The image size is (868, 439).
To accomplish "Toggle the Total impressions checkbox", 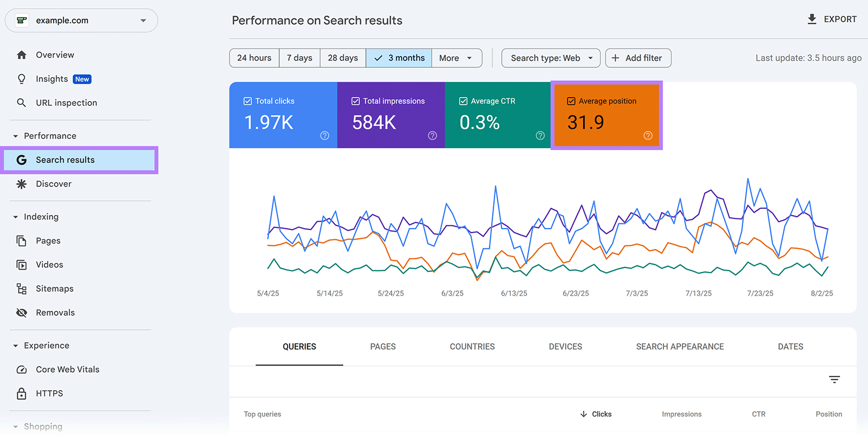I will [x=356, y=101].
